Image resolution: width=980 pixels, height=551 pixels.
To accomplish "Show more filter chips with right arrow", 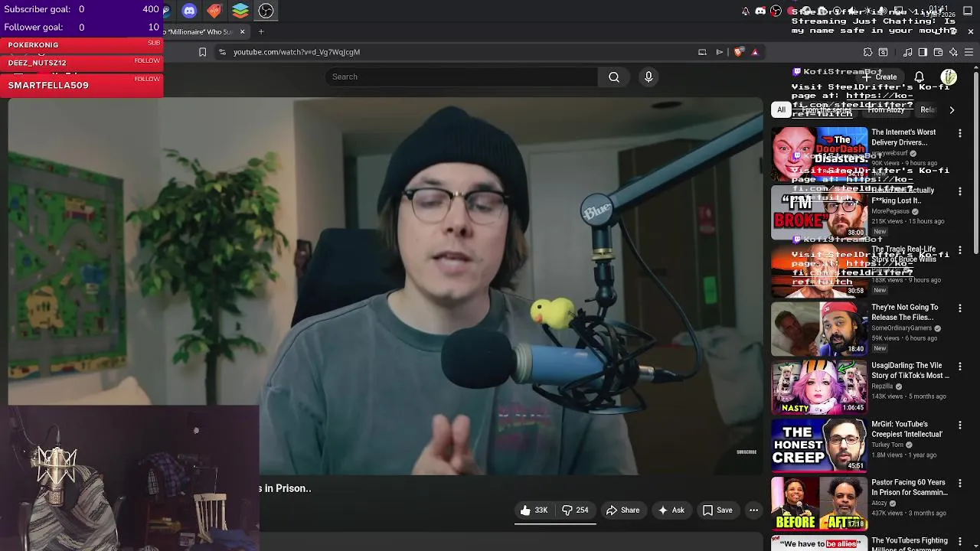I will click(x=952, y=109).
